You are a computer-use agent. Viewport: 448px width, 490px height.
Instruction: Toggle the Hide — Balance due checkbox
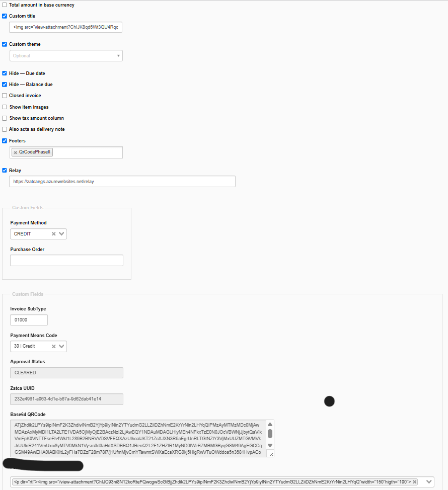point(5,85)
